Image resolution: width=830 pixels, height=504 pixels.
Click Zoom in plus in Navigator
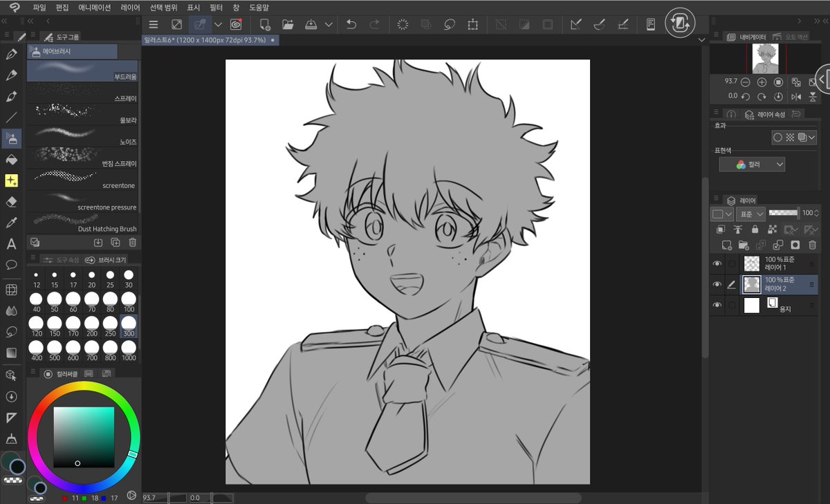pyautogui.click(x=762, y=82)
